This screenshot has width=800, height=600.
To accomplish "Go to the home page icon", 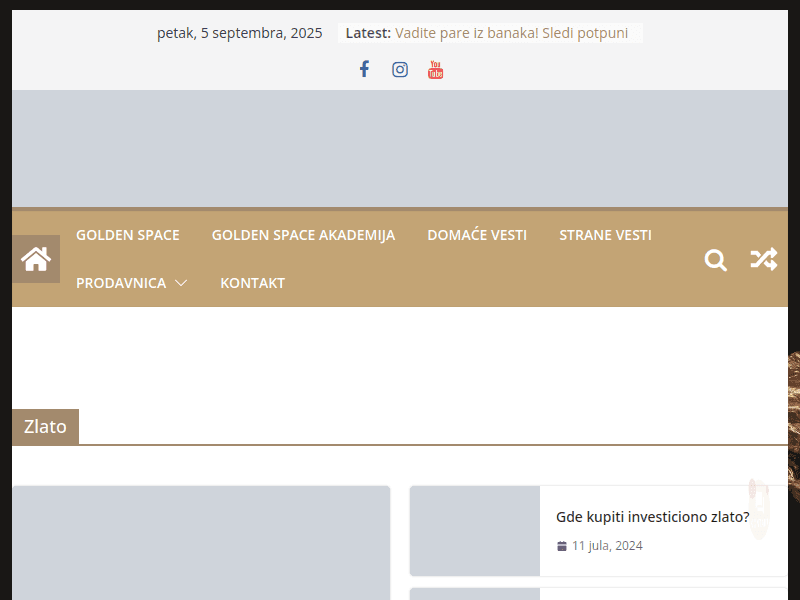I will (x=36, y=259).
